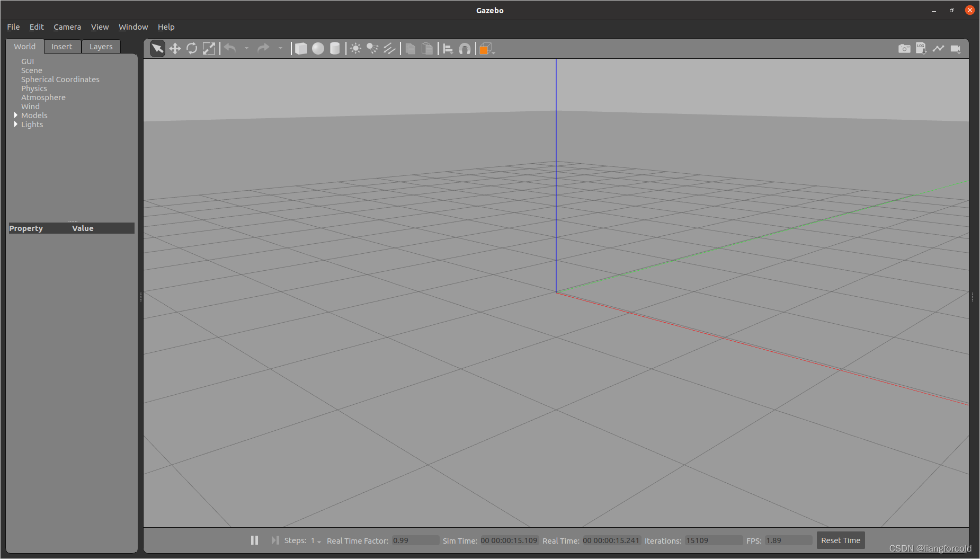980x559 pixels.
Task: Click the FPS value 1.89
Action: coord(788,540)
